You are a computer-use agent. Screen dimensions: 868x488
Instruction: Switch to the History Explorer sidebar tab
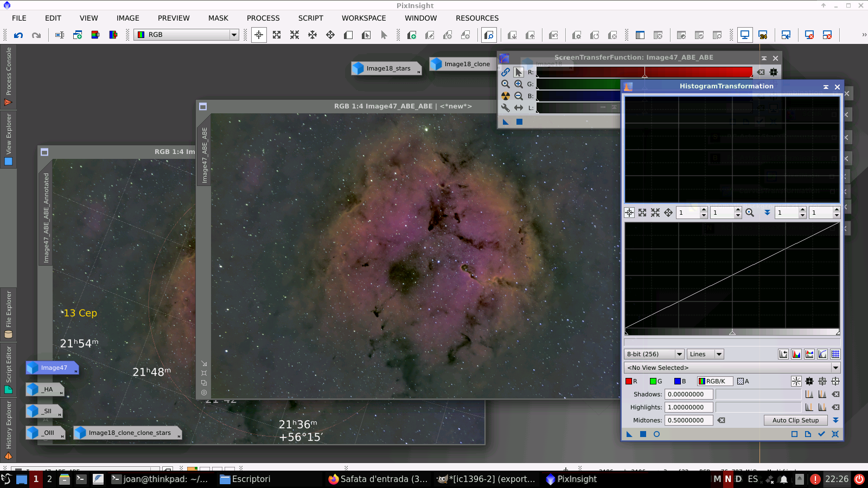point(8,428)
